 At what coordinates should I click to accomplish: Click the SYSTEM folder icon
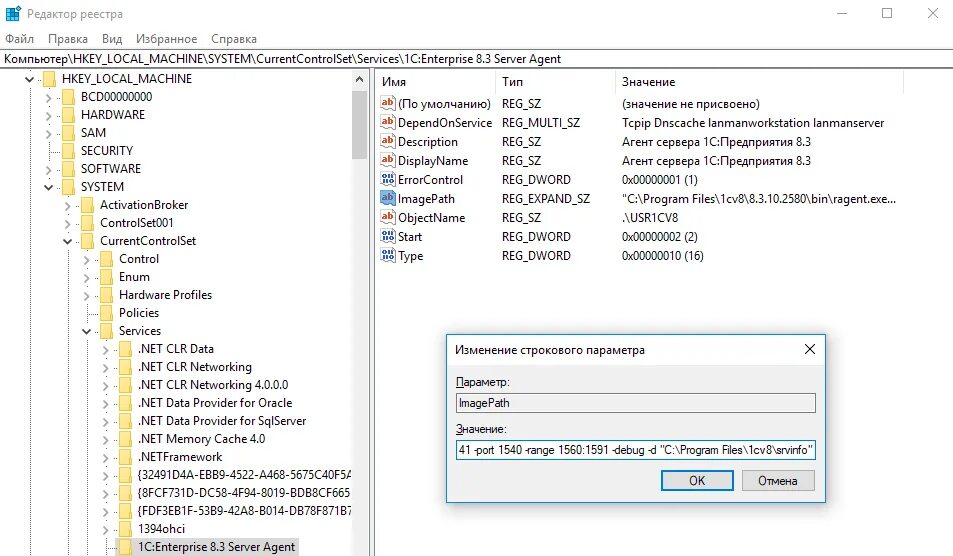(69, 187)
